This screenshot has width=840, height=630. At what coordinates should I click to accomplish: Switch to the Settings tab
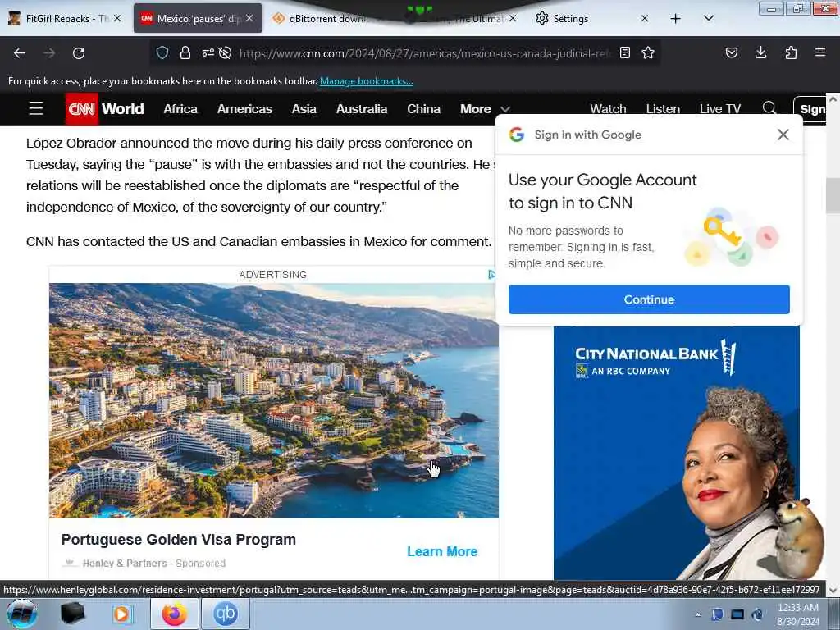(x=587, y=18)
